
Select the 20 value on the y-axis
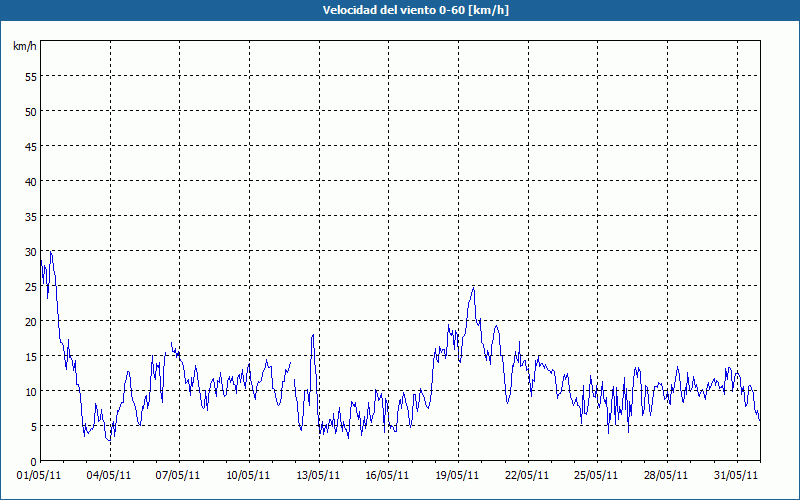31,321
